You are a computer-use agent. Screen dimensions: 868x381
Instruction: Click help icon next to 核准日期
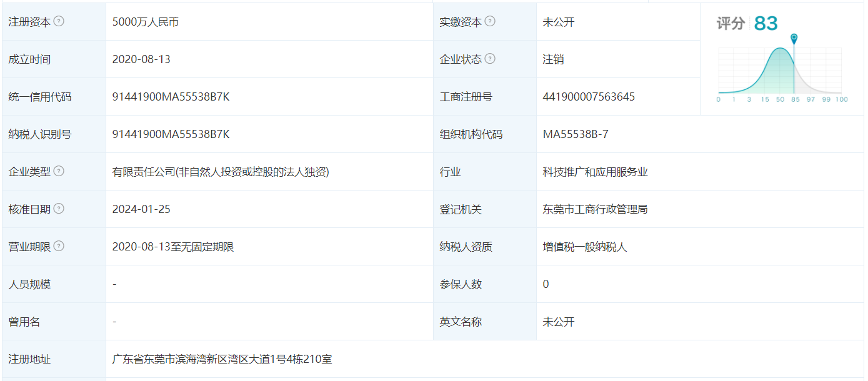pos(59,209)
